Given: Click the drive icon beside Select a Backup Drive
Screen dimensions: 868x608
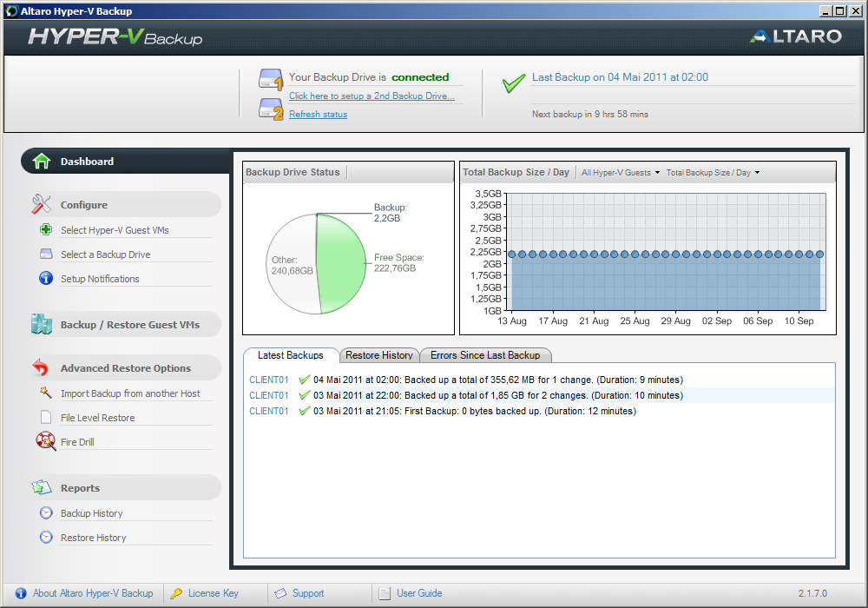Looking at the screenshot, I should coord(46,254).
